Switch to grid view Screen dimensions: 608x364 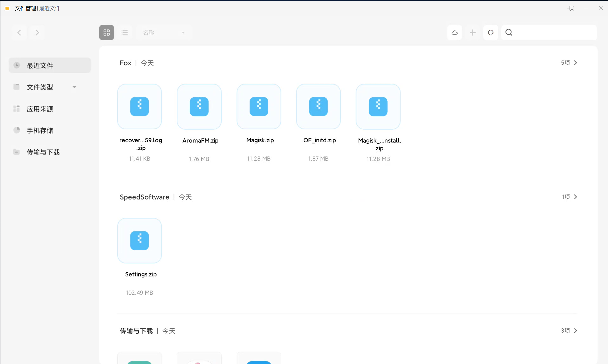pos(107,32)
